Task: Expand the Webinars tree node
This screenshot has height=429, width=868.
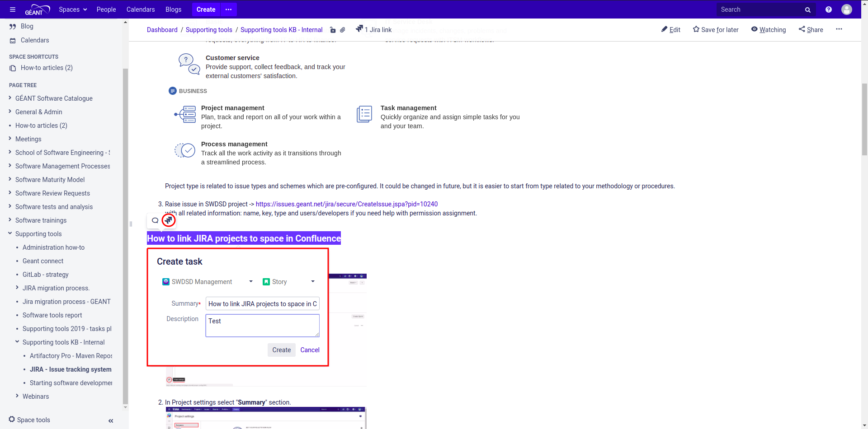Action: pos(17,396)
